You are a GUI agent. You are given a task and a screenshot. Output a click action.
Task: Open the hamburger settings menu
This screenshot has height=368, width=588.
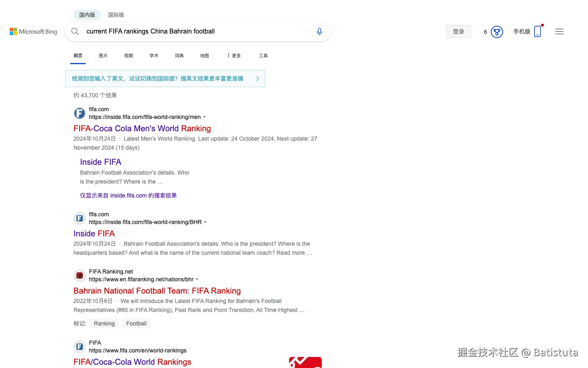(x=559, y=31)
